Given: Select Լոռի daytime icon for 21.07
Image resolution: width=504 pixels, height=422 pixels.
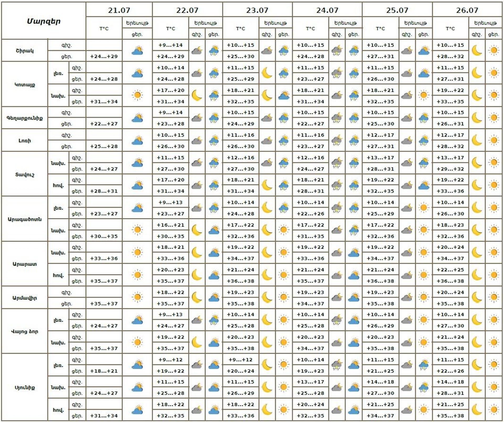Looking at the screenshot, I should point(137,140).
